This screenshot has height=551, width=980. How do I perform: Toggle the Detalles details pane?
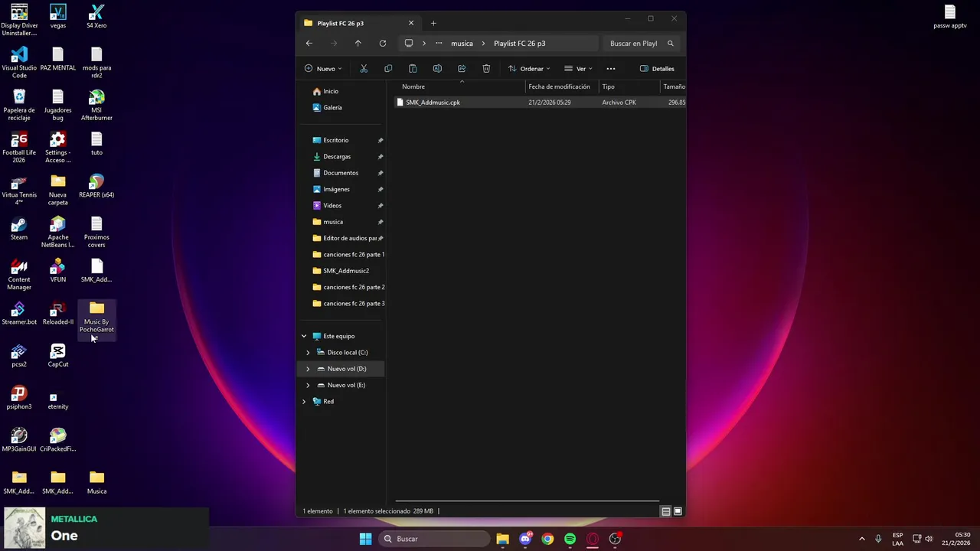657,69
